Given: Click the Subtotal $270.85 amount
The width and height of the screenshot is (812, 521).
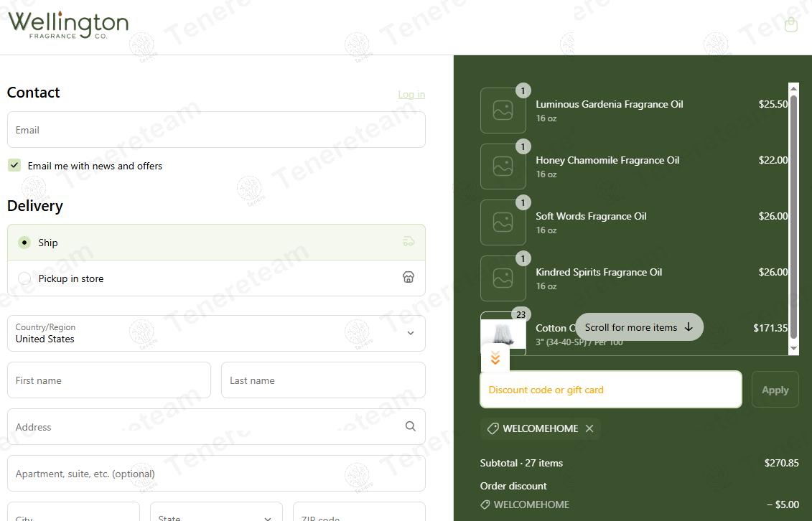Looking at the screenshot, I should (781, 463).
